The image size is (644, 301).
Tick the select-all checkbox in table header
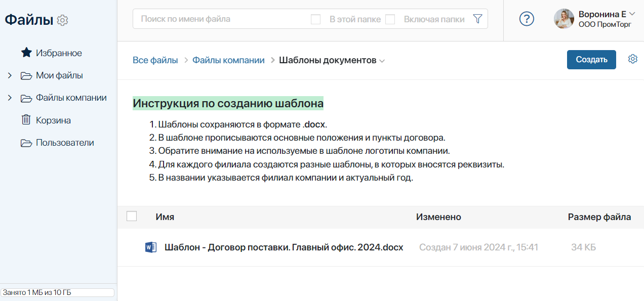click(x=132, y=216)
